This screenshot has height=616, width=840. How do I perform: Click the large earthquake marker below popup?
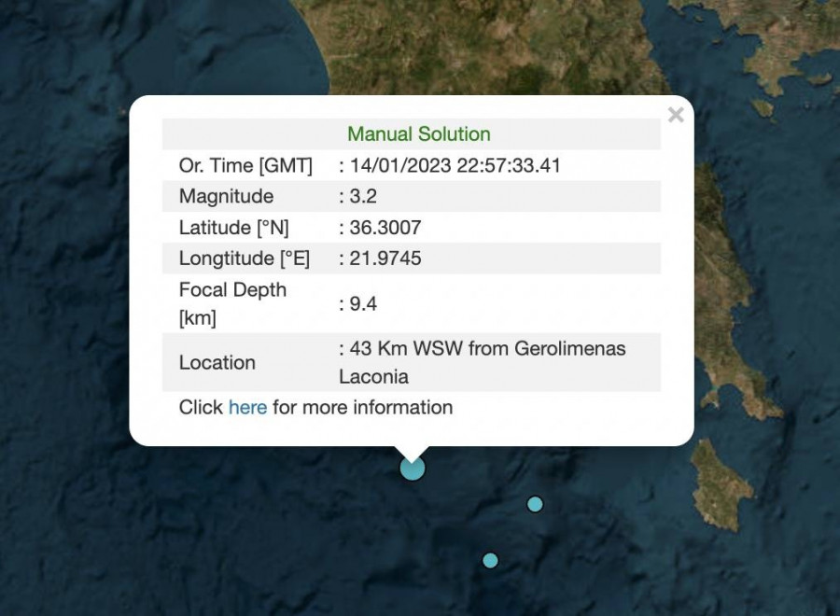click(x=413, y=468)
